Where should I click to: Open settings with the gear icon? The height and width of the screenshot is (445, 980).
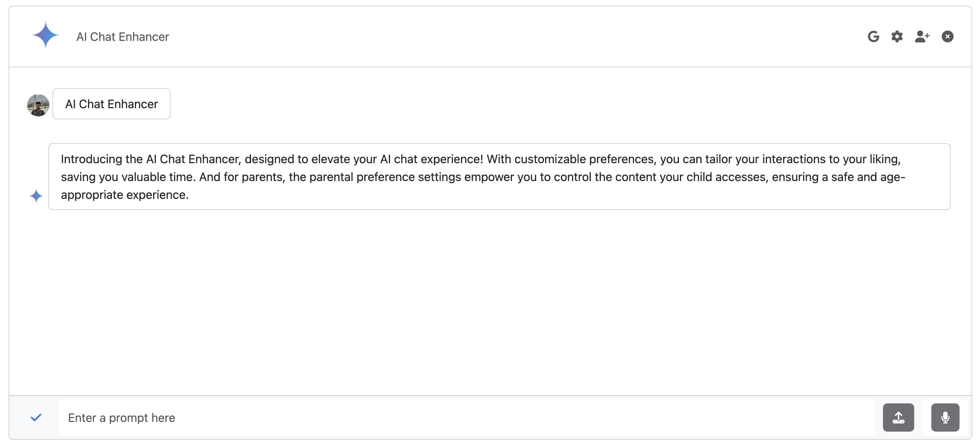[897, 36]
